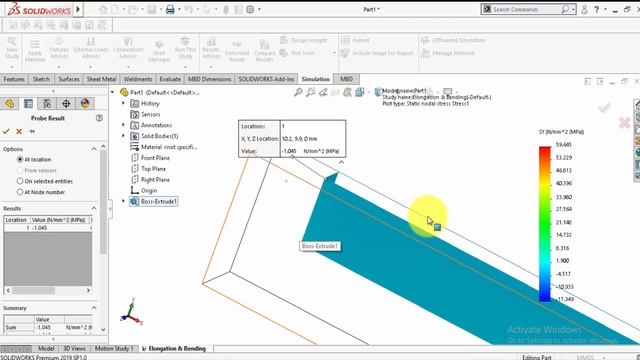Viewport: 640px width, 360px height.
Task: Click the Zoom to Fit magnifier in the view toolbar
Action: pyautogui.click(x=298, y=92)
